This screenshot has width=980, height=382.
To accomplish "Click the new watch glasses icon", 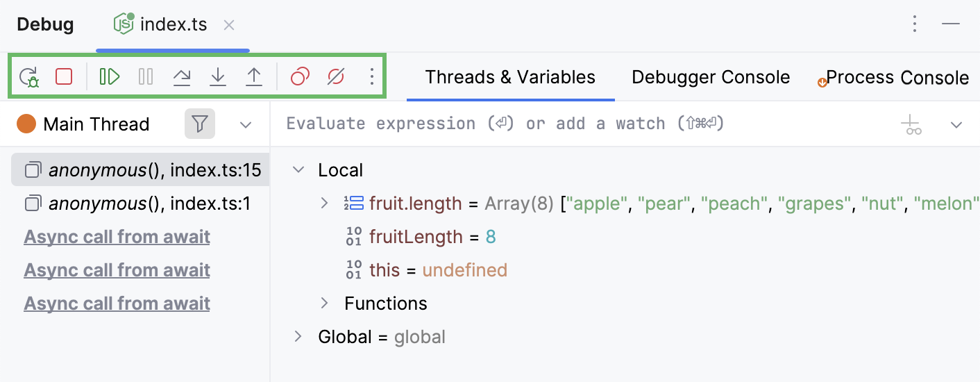I will pyautogui.click(x=911, y=125).
